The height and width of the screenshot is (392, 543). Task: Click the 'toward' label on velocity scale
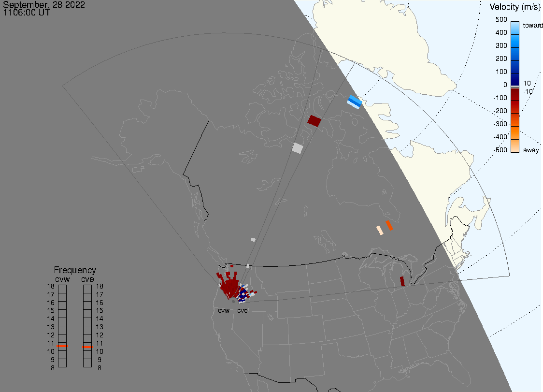click(x=532, y=25)
